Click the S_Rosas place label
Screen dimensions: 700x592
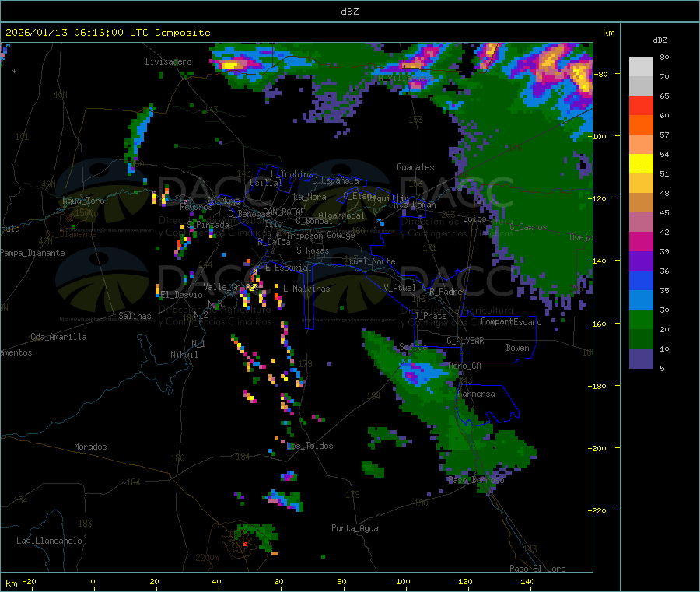tap(313, 250)
